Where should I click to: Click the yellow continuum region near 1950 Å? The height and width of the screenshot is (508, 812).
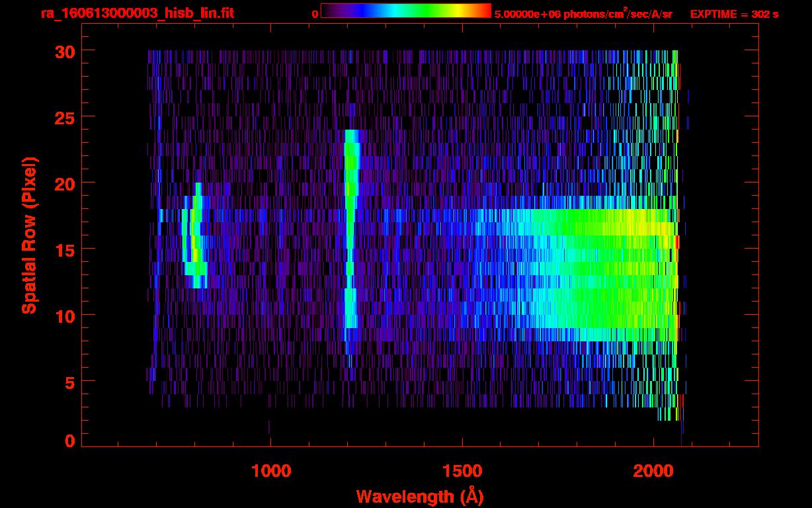click(x=635, y=225)
